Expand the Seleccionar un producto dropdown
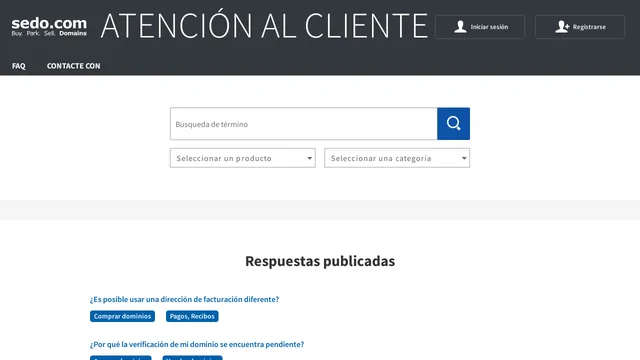 click(x=243, y=158)
